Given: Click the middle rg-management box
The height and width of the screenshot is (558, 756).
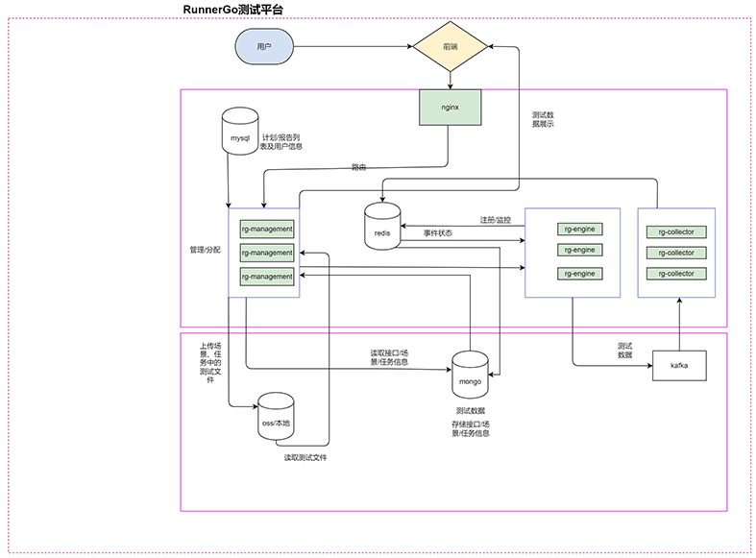Looking at the screenshot, I should (267, 253).
